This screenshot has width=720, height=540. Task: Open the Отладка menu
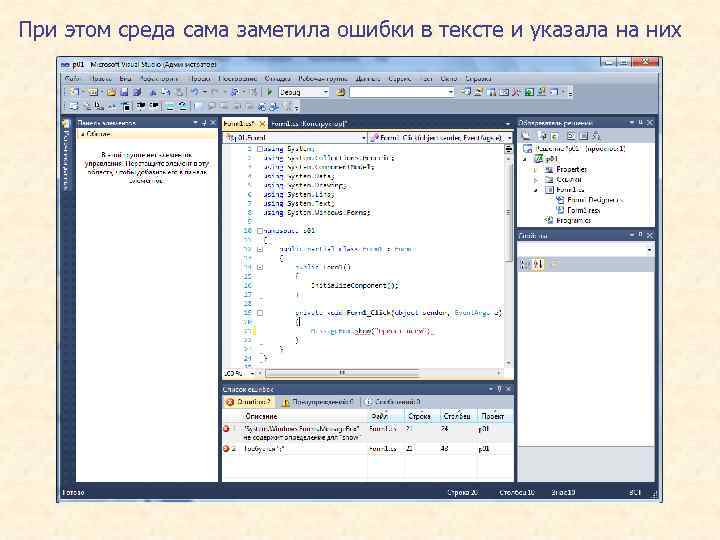pyautogui.click(x=278, y=79)
